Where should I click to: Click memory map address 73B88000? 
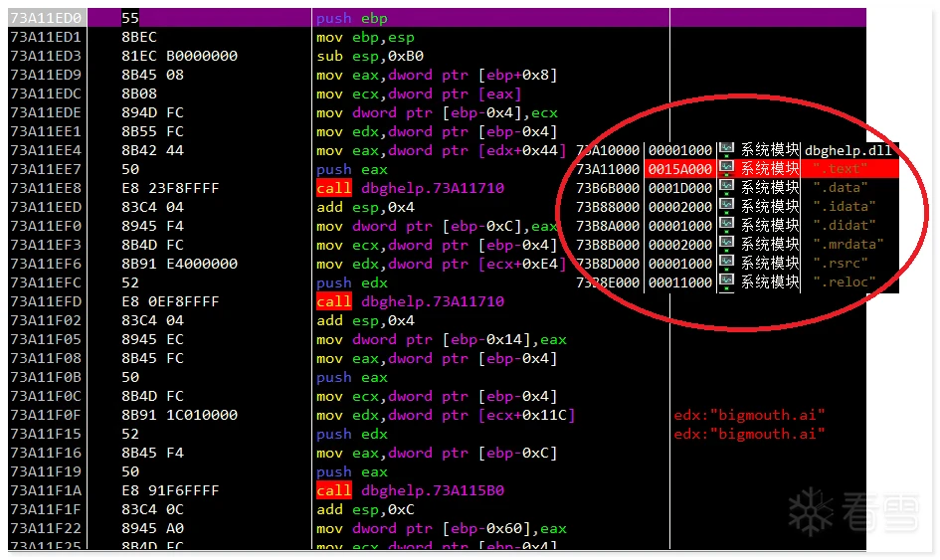pyautogui.click(x=608, y=207)
